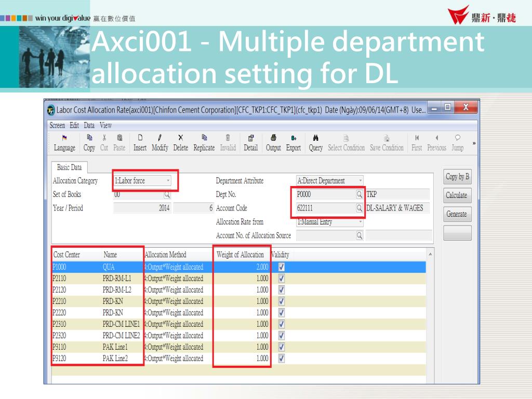Click the Jump toolbar icon
This screenshot has height=399, width=532.
coord(458,137)
